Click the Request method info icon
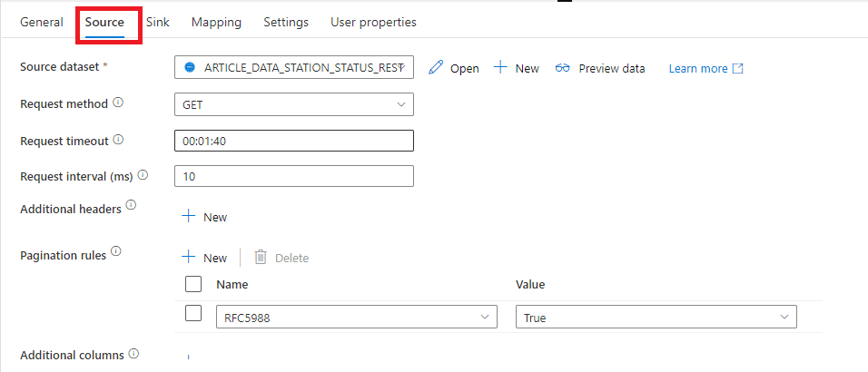The width and height of the screenshot is (868, 372). [x=118, y=103]
